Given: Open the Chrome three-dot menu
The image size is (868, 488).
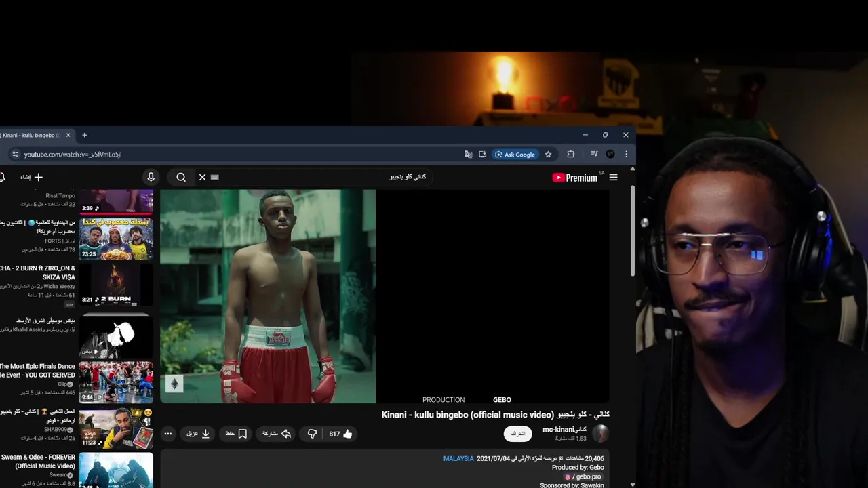Looking at the screenshot, I should (626, 155).
